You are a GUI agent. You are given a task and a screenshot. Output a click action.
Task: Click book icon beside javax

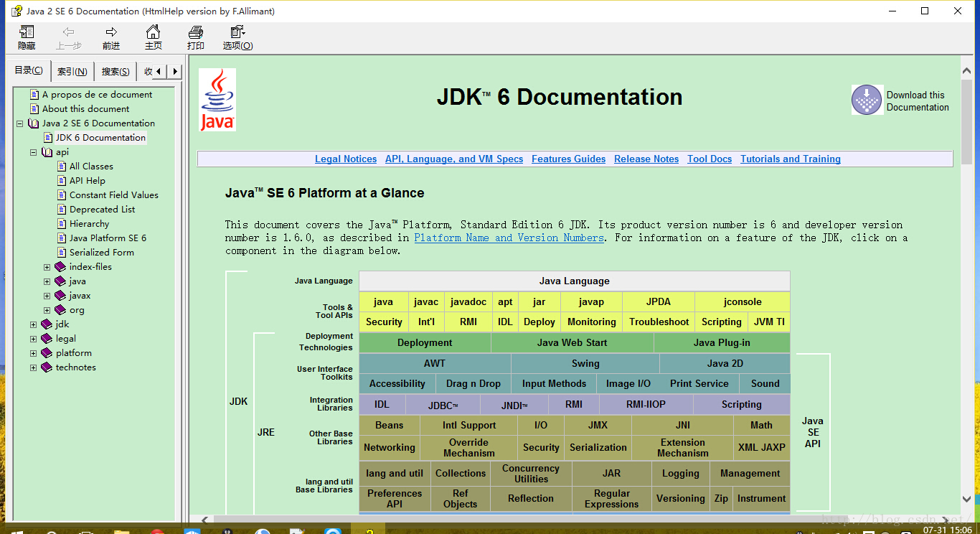click(x=60, y=296)
